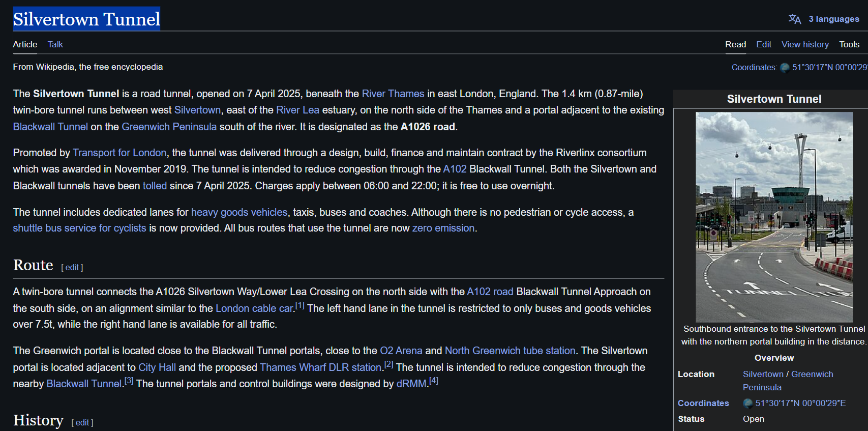868x431 pixels.
Task: Open the View history tab
Action: click(x=805, y=44)
